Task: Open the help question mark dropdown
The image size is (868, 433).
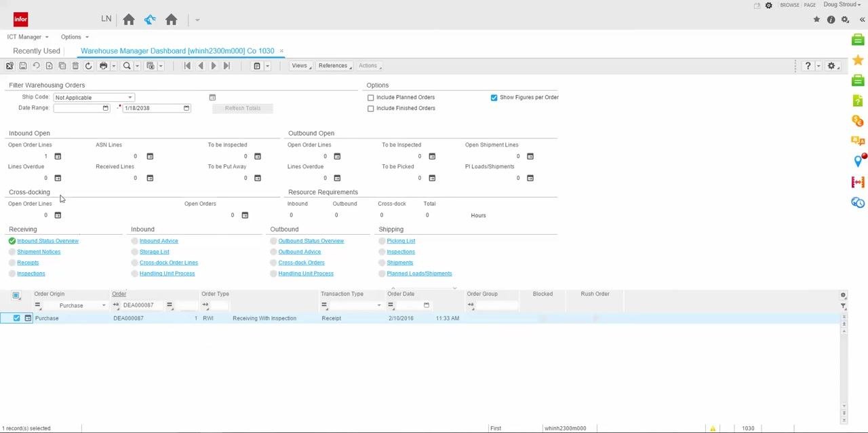Action: pos(818,66)
